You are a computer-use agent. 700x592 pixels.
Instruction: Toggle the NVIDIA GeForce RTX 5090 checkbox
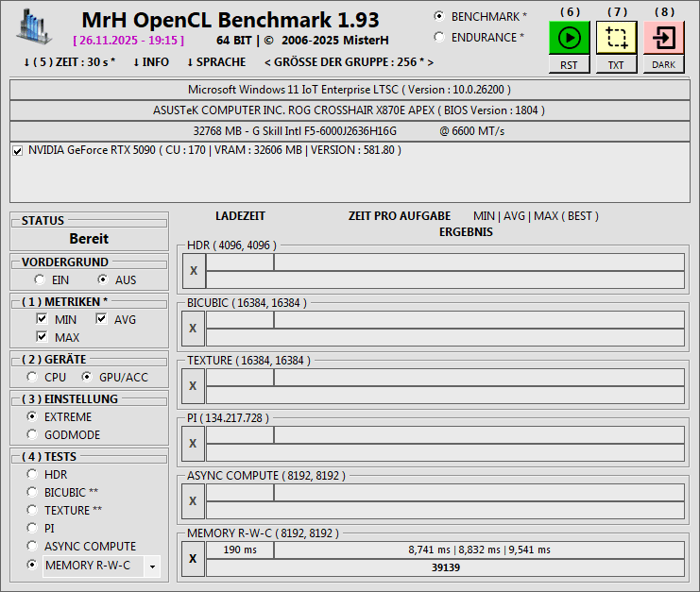point(17,151)
